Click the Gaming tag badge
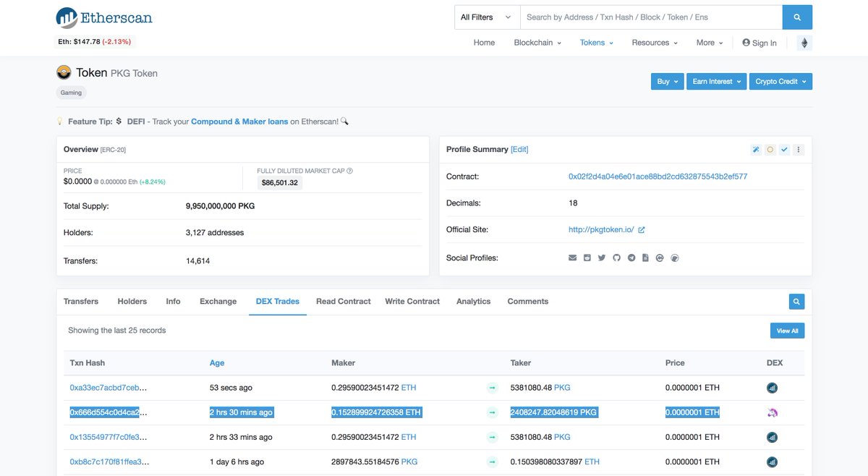868x476 pixels. click(x=71, y=93)
